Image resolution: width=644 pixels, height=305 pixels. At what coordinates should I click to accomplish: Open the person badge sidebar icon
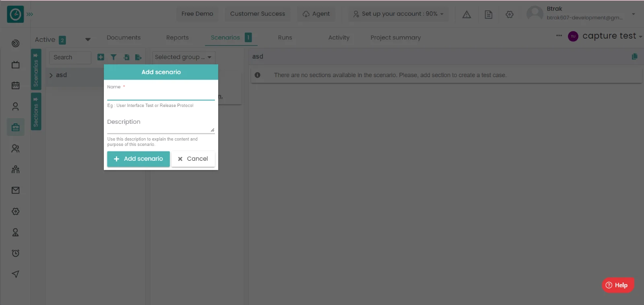coord(16,232)
